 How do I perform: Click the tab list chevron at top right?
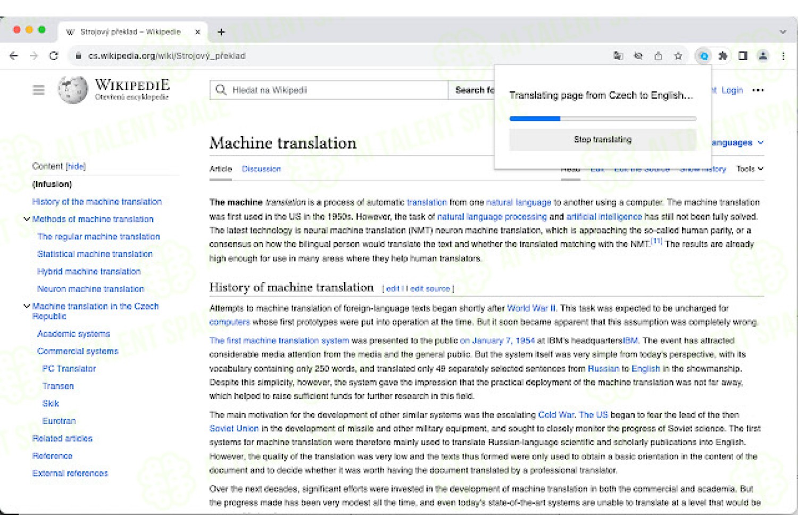tap(783, 32)
